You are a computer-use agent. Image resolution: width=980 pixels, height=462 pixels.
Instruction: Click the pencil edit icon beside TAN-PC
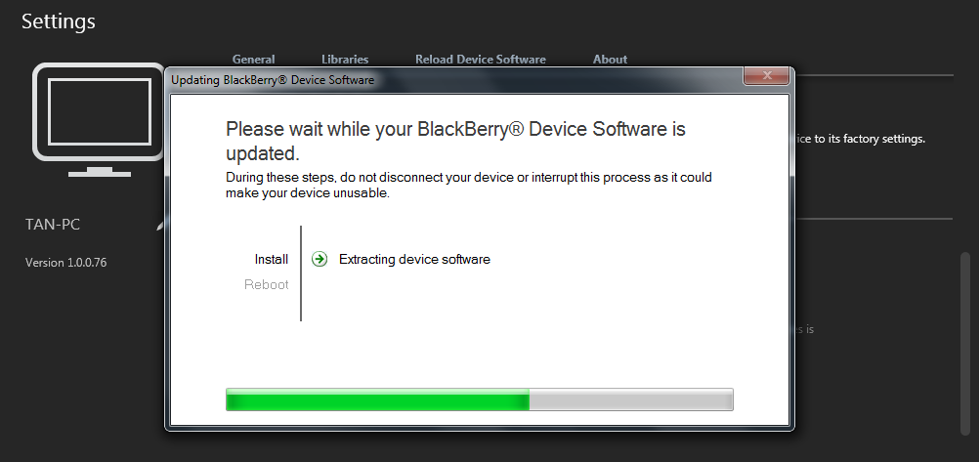point(160,226)
